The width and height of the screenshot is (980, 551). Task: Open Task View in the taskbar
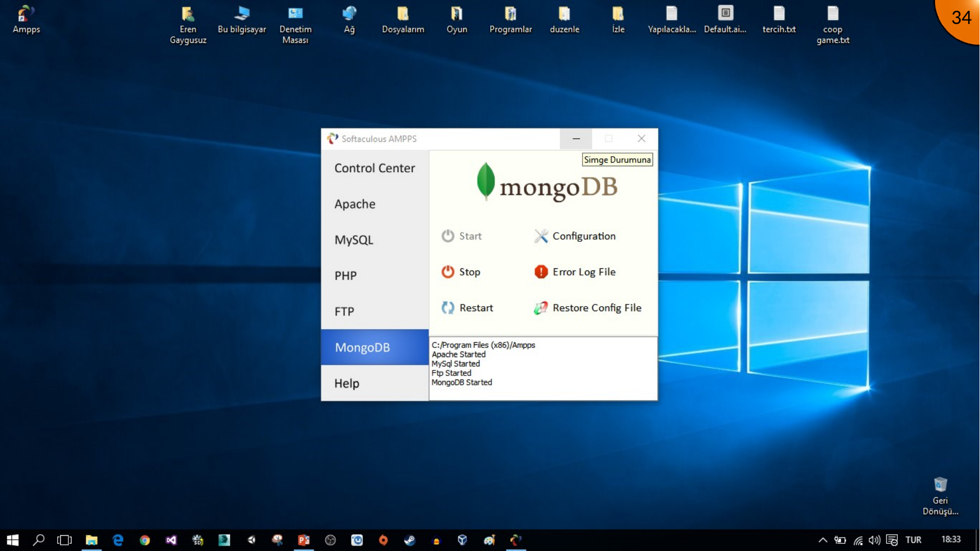(65, 540)
